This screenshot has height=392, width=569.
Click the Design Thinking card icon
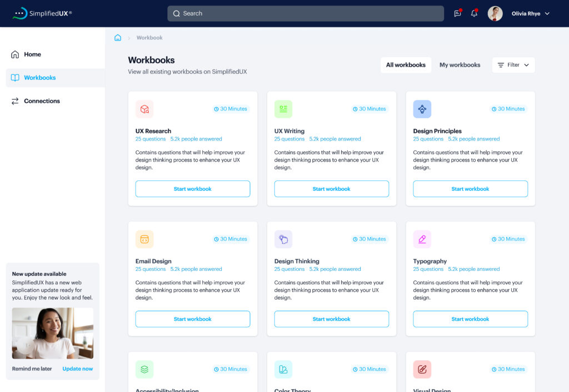[x=283, y=239]
